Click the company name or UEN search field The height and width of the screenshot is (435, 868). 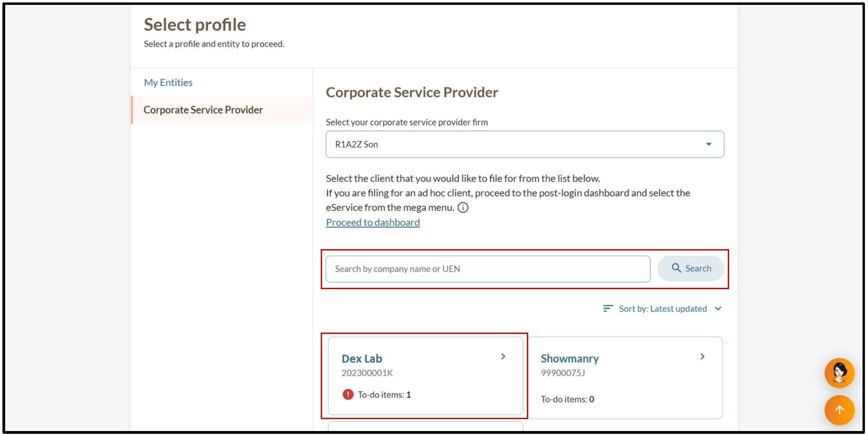tap(488, 269)
